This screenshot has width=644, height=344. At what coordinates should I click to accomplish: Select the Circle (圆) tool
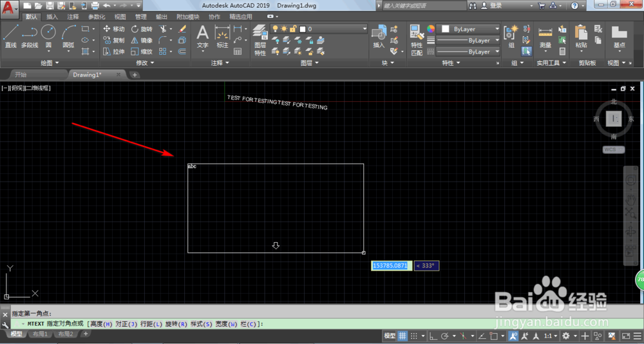pos(48,36)
